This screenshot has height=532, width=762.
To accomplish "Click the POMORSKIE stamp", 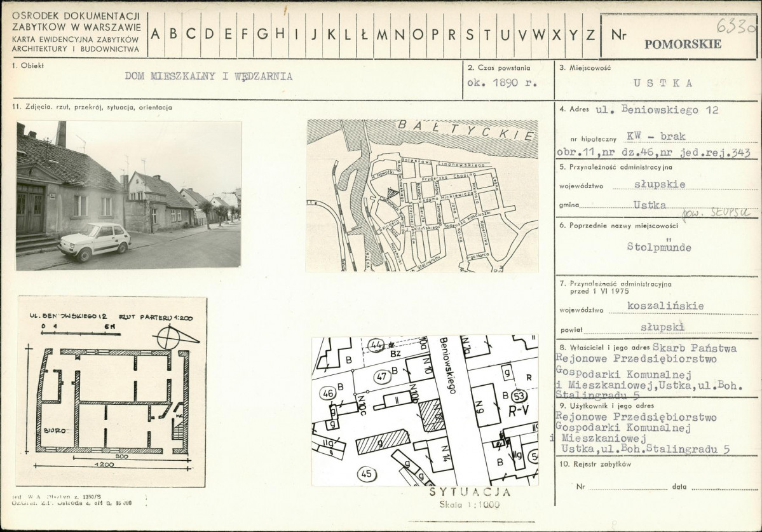I will 683,44.
